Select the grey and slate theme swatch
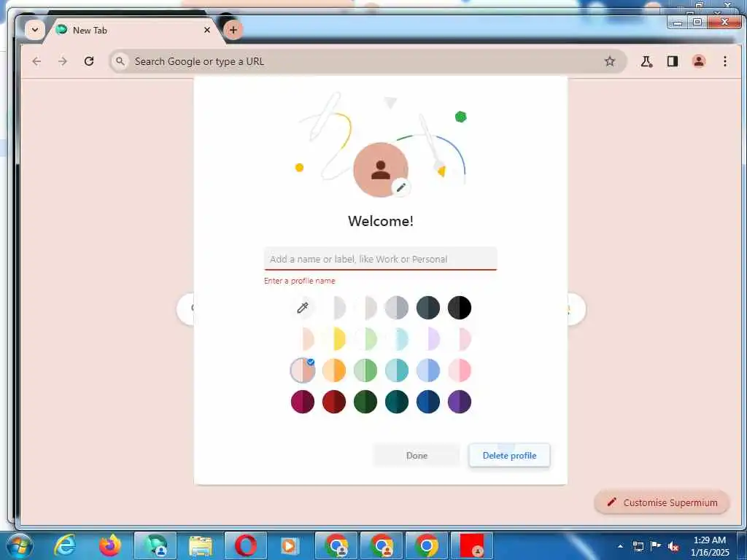747x560 pixels. click(x=397, y=308)
